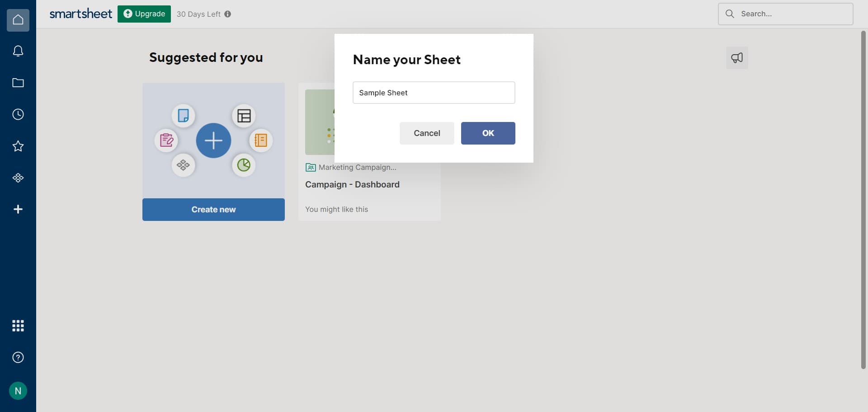Open Favorites via the star icon
The width and height of the screenshot is (868, 412).
click(18, 146)
